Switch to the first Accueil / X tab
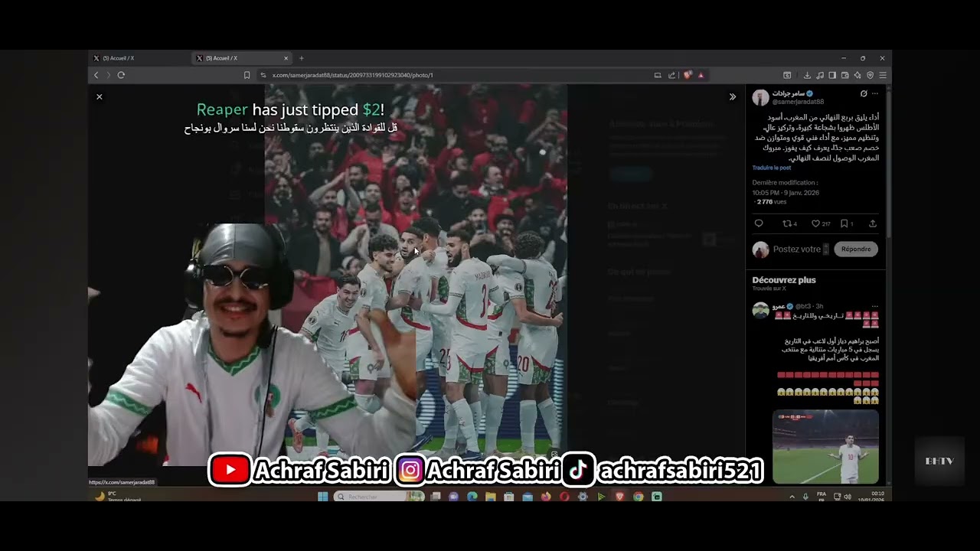 (x=139, y=58)
